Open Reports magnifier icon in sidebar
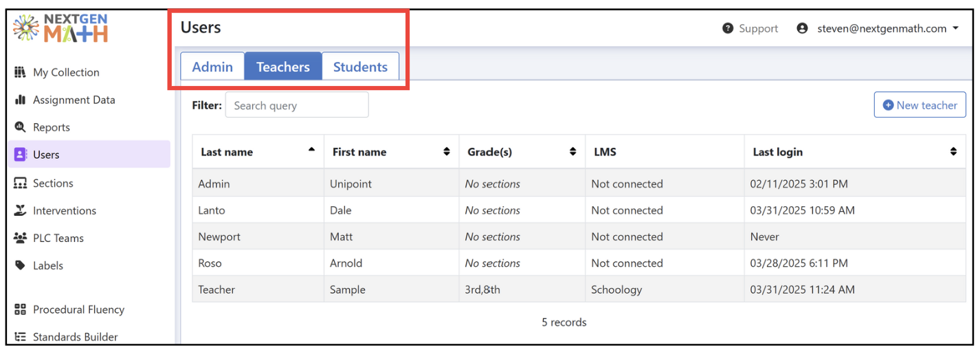 pos(20,127)
